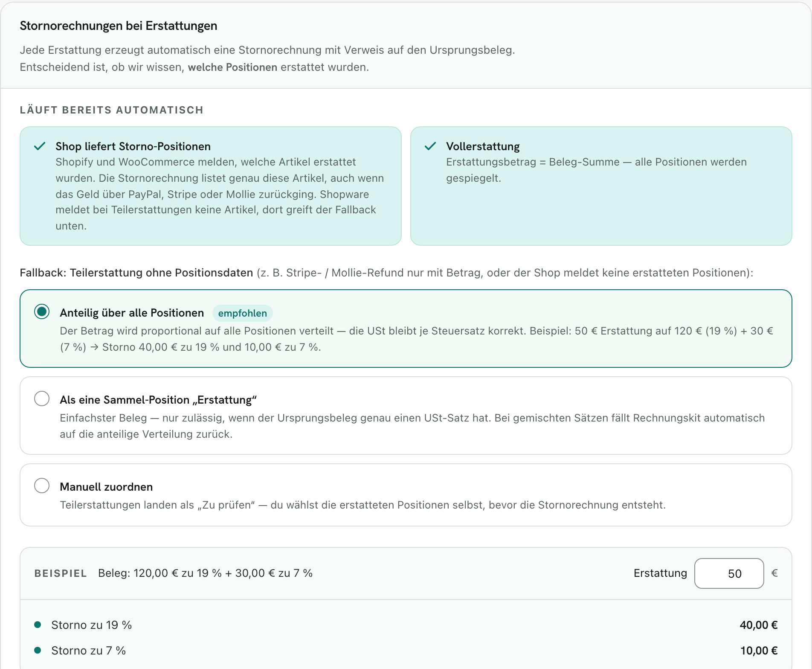Click the 'Manuell zuordnen' option title
This screenshot has height=669, width=812.
coord(106,487)
